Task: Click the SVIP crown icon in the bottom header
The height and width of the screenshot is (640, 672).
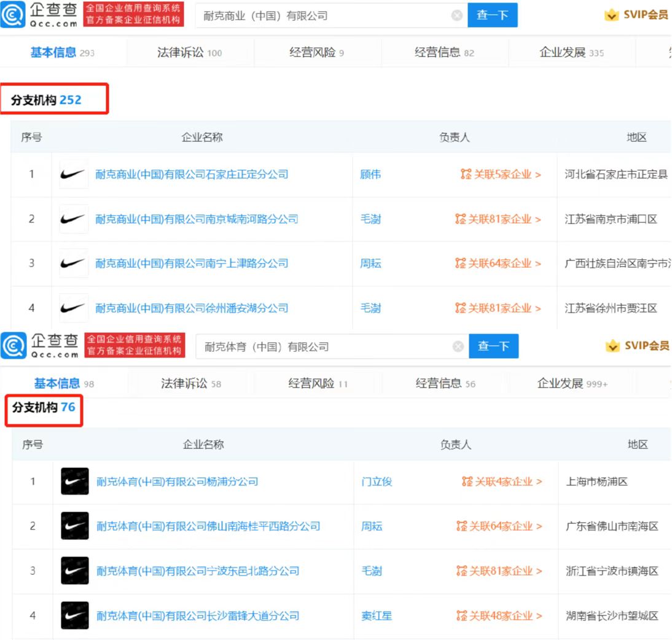Action: point(612,346)
